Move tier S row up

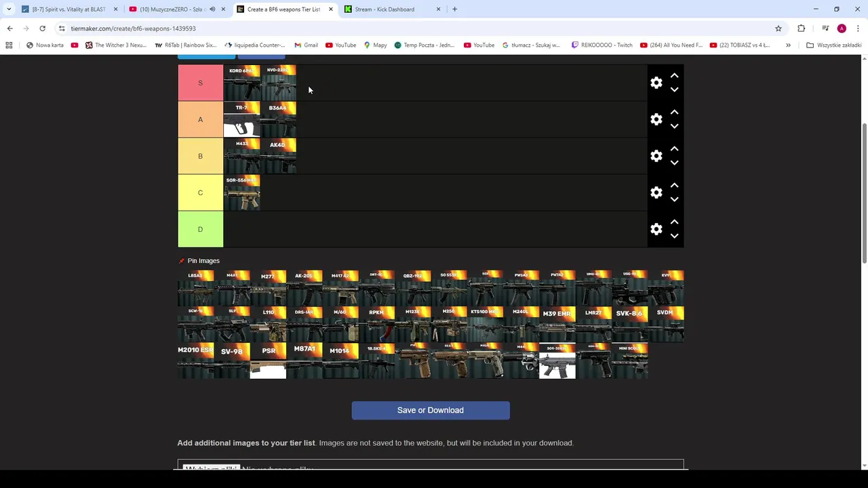pos(674,76)
